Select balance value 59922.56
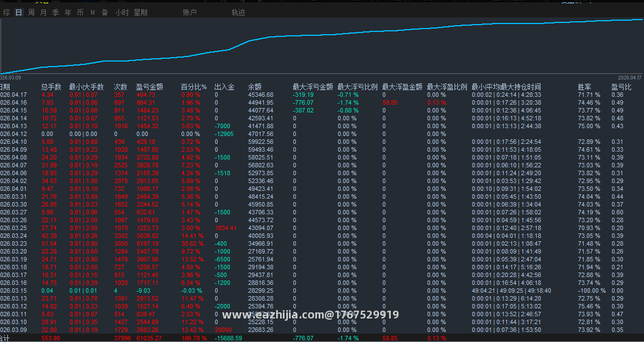The image size is (644, 342). click(261, 142)
